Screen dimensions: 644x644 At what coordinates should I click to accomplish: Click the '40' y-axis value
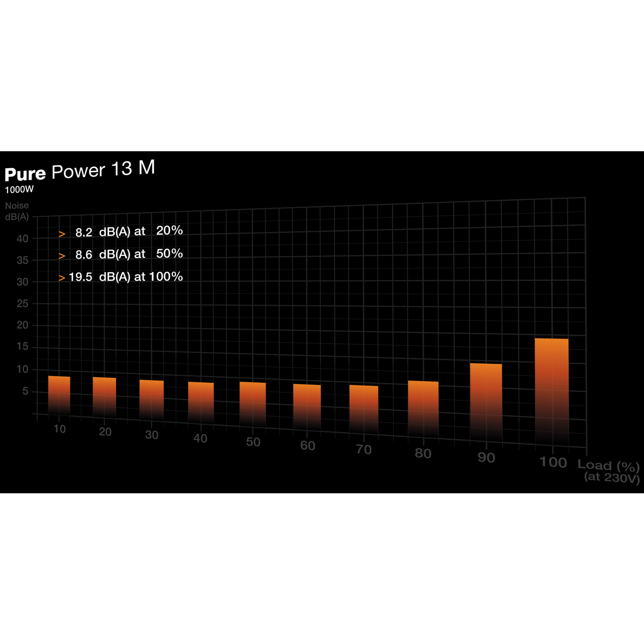[x=23, y=239]
